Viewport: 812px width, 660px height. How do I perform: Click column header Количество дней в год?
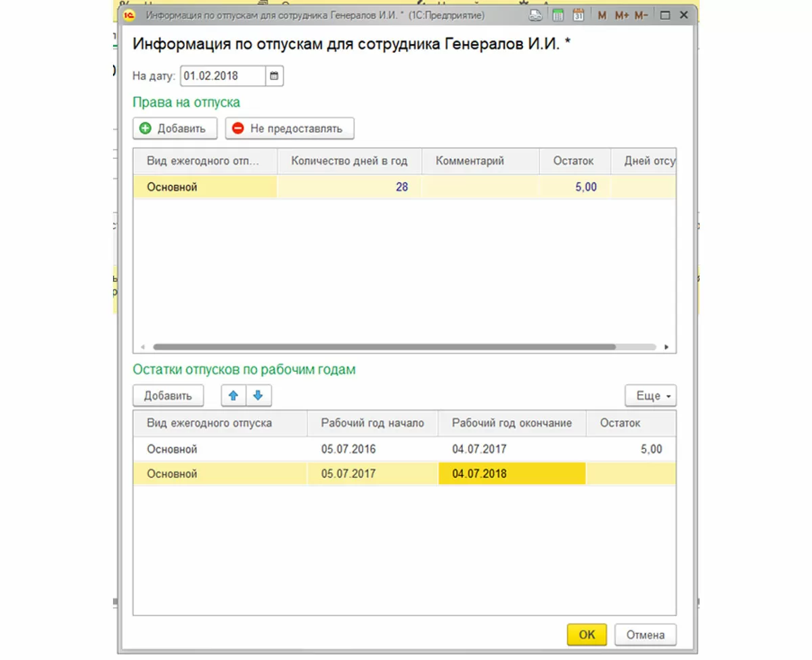[349, 161]
